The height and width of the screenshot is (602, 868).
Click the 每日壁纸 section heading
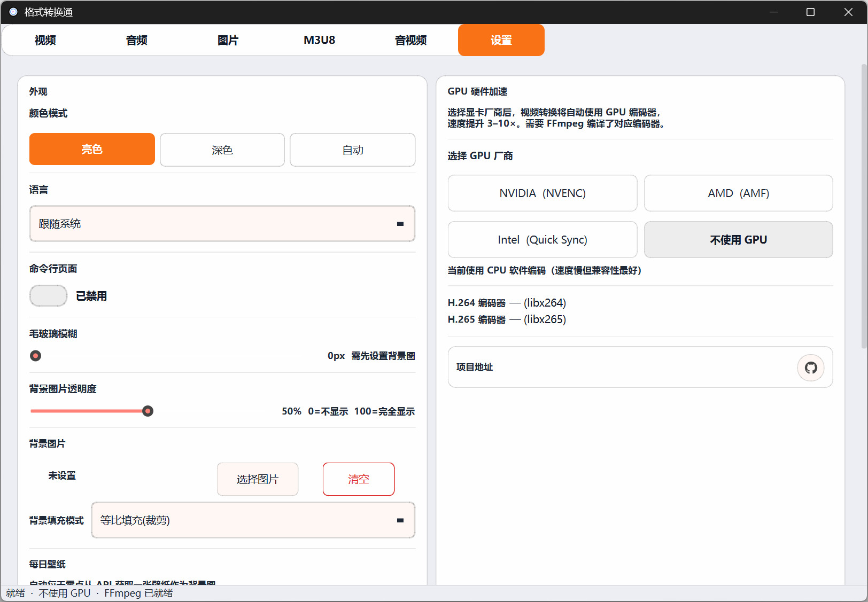coord(48,564)
